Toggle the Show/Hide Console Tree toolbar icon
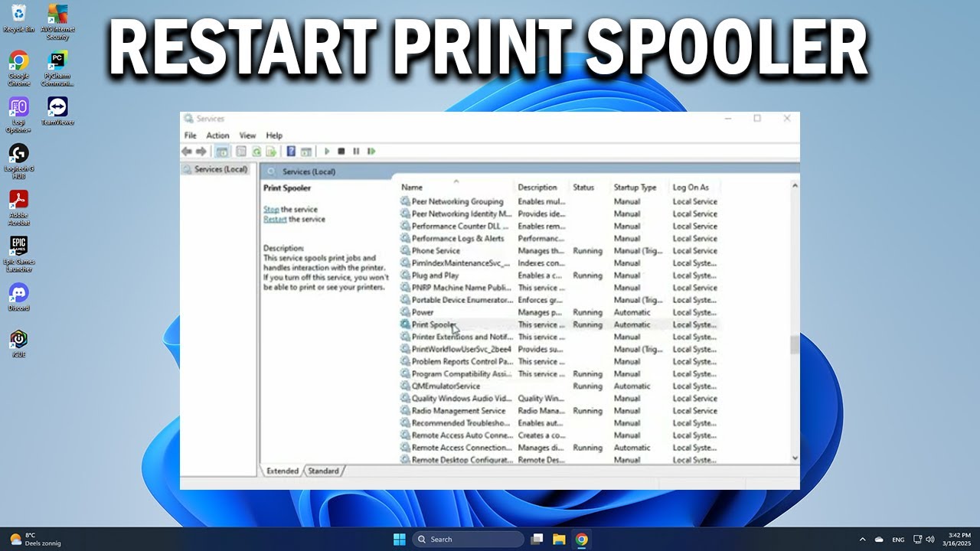This screenshot has width=980, height=551. (221, 152)
